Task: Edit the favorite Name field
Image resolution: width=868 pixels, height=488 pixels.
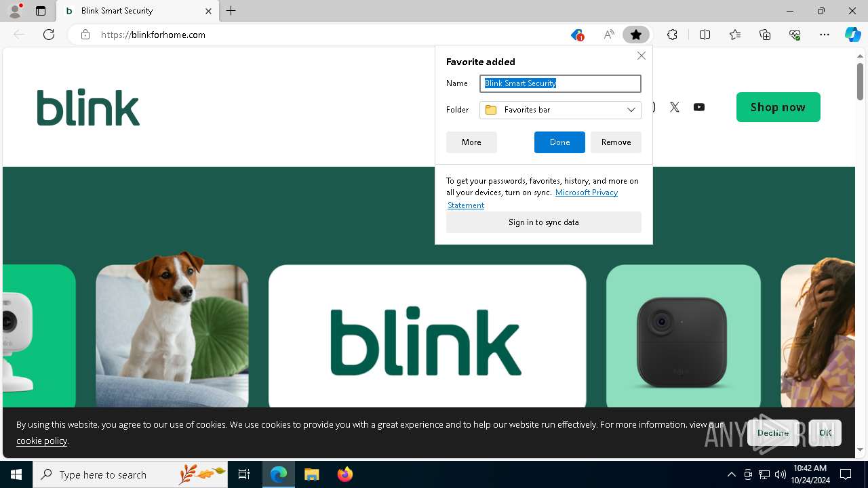Action: point(560,83)
